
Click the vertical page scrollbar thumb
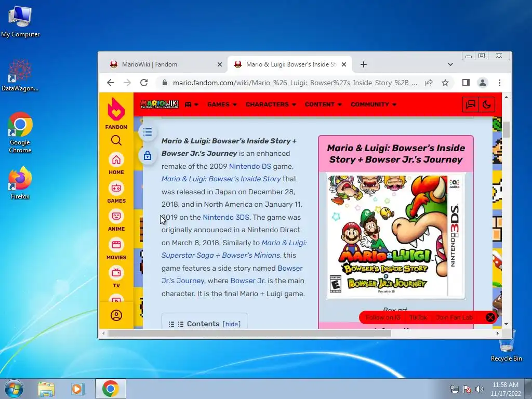click(506, 129)
